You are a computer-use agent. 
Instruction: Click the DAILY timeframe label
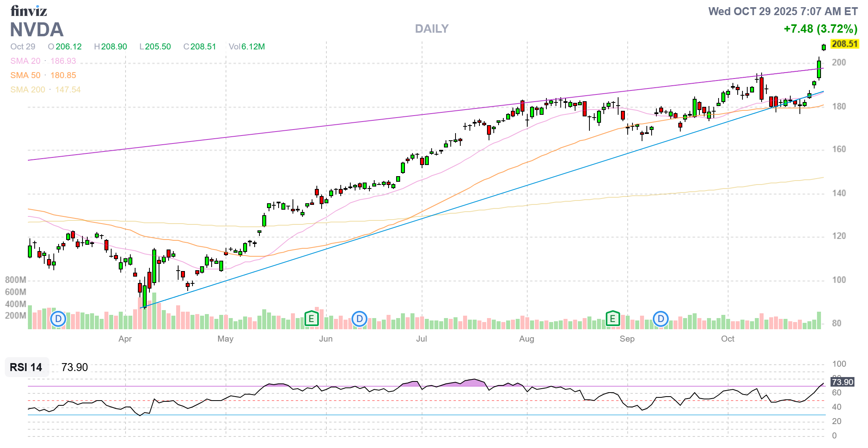pos(432,29)
